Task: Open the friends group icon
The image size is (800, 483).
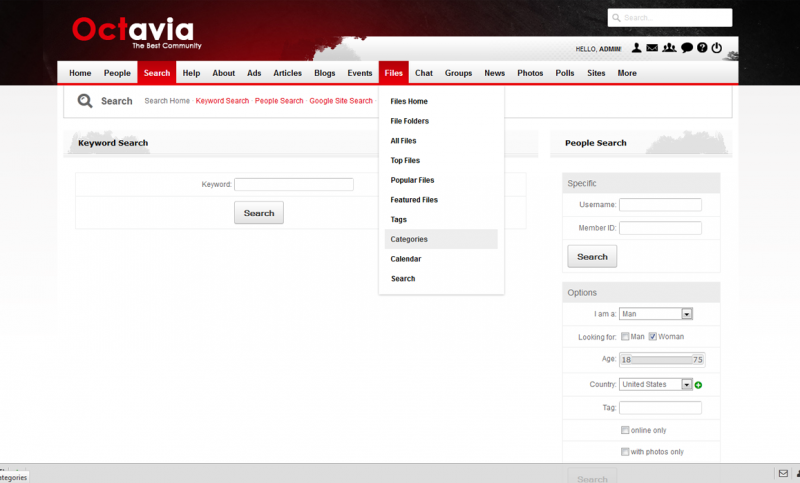Action: (x=669, y=48)
